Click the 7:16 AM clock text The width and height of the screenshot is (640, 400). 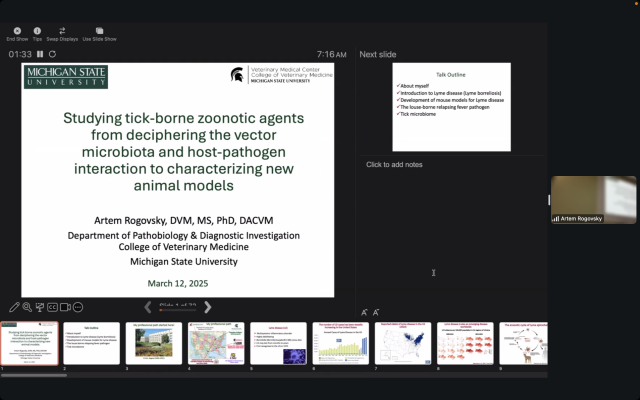(x=331, y=54)
